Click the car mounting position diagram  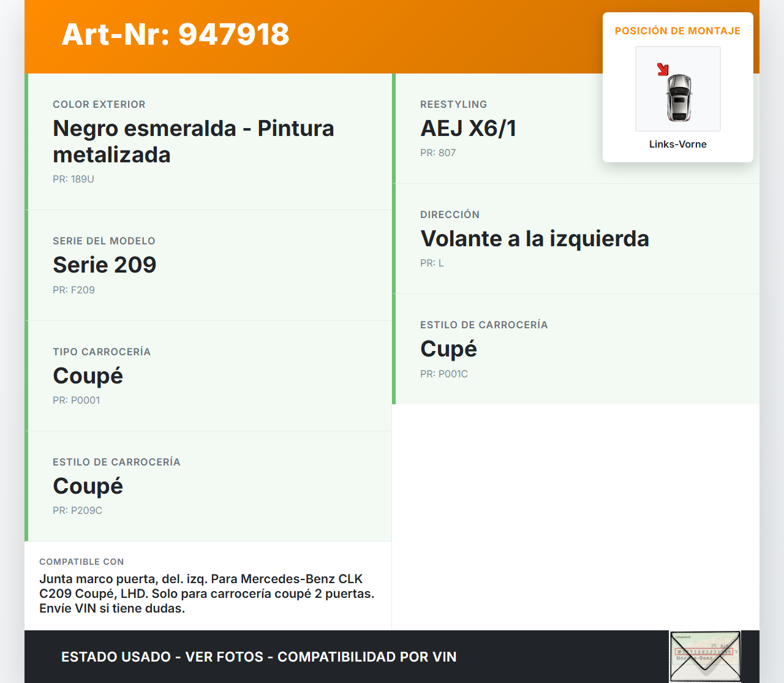coord(678,89)
